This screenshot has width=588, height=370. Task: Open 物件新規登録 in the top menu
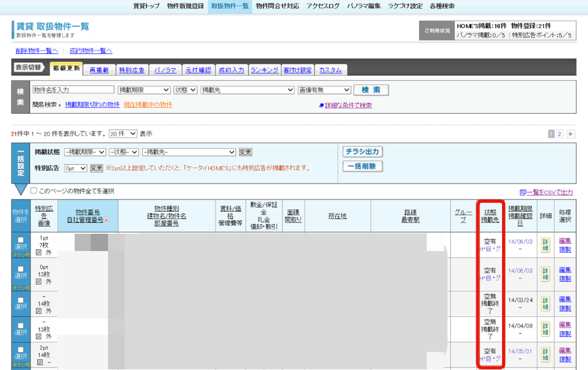pyautogui.click(x=185, y=6)
